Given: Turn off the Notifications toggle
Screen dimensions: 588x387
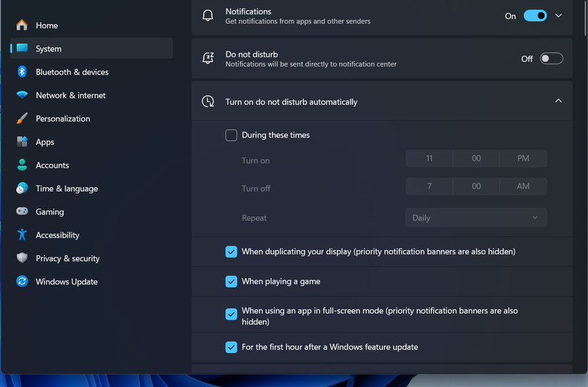Looking at the screenshot, I should [535, 16].
